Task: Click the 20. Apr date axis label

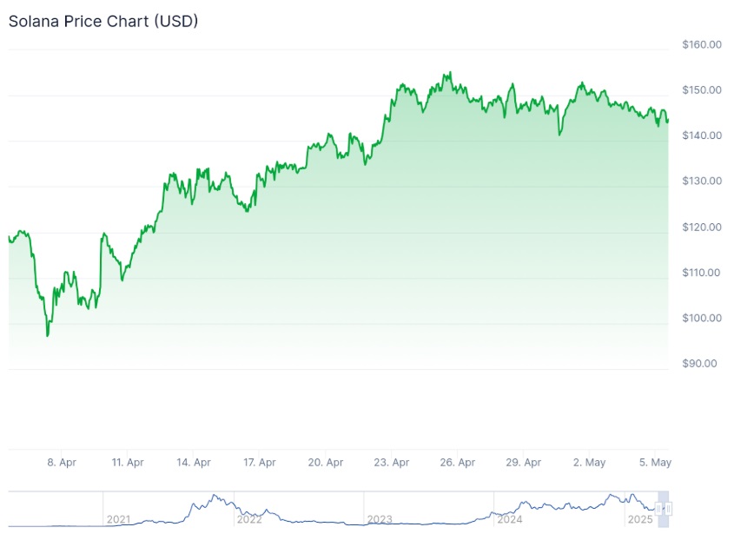Action: point(326,463)
